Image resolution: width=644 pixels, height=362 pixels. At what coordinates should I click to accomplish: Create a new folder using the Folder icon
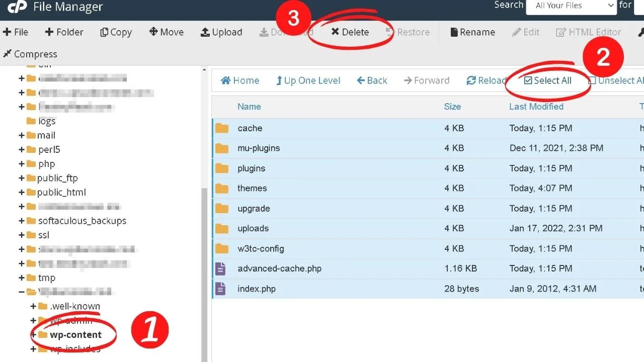[64, 32]
